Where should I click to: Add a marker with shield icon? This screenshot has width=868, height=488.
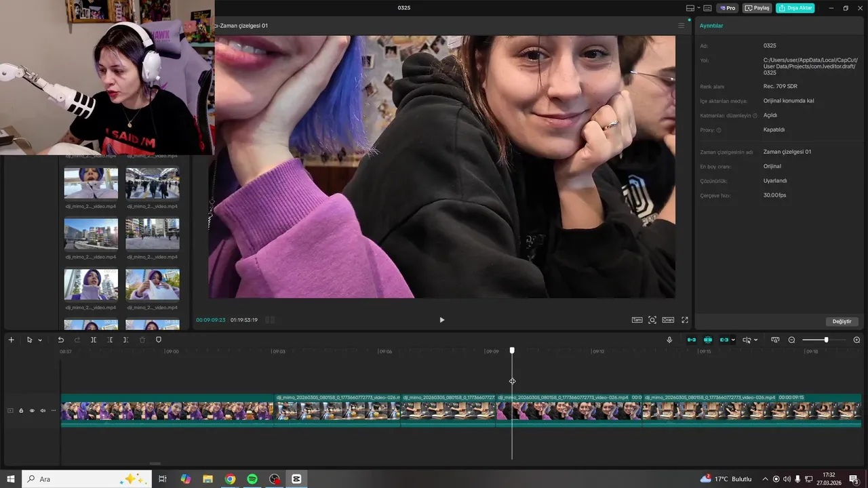tap(159, 340)
